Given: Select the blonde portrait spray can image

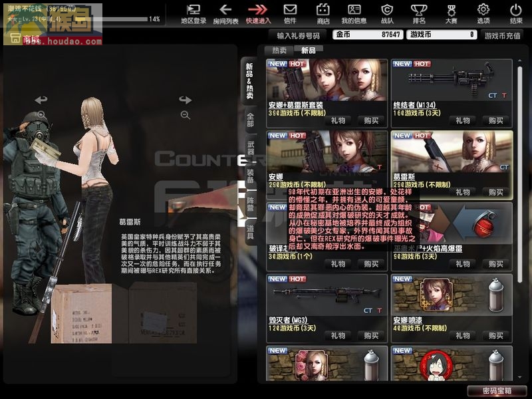Looking at the screenshot, I should point(327,364).
